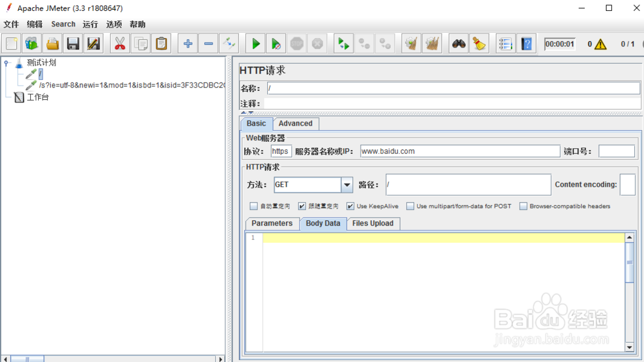The image size is (644, 362).
Task: Open the 方法 GET method dropdown
Action: coord(346,185)
